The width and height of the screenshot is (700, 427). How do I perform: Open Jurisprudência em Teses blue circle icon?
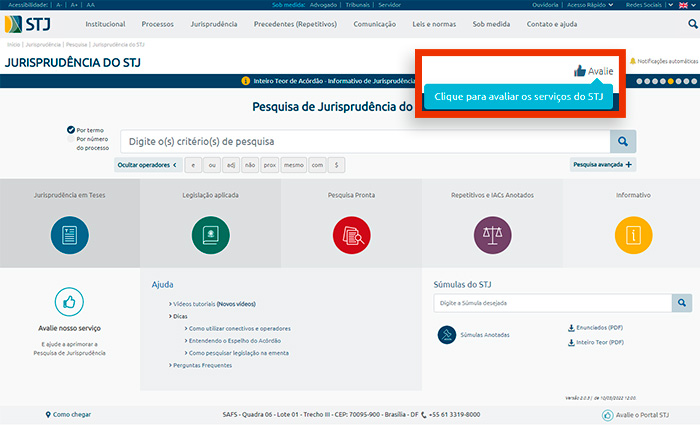[x=70, y=235]
